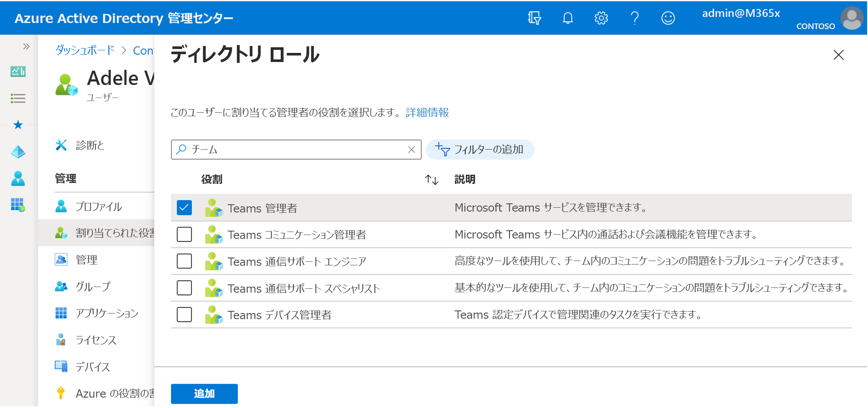Open All services list icon in sidebar

coord(18,98)
